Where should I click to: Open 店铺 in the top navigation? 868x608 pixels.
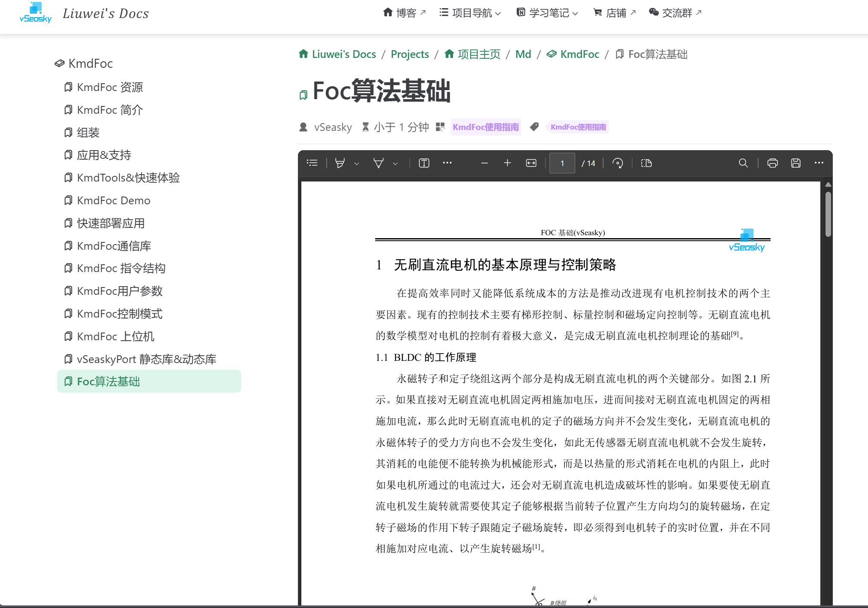(x=614, y=13)
